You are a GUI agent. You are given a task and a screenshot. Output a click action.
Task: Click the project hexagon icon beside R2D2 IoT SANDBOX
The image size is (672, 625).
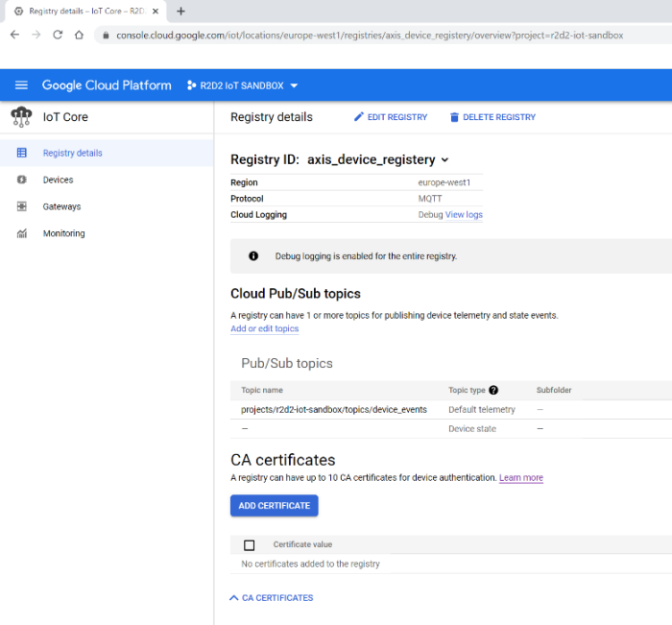pos(192,85)
